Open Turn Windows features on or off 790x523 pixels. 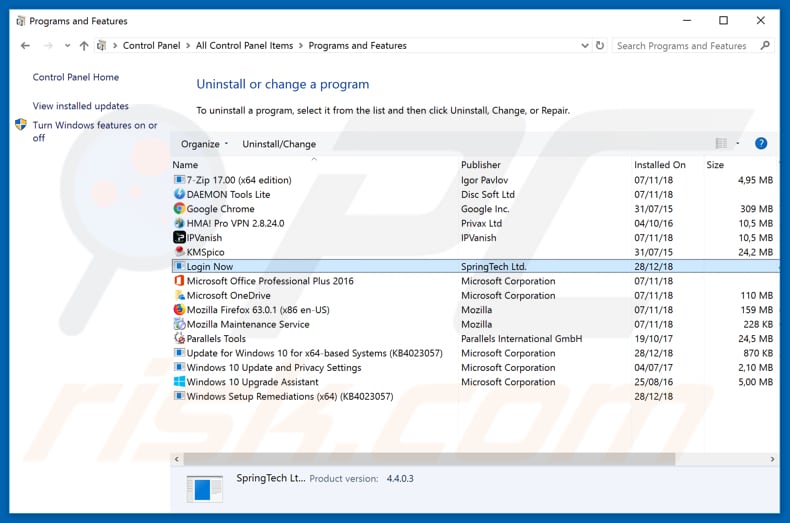pyautogui.click(x=95, y=131)
